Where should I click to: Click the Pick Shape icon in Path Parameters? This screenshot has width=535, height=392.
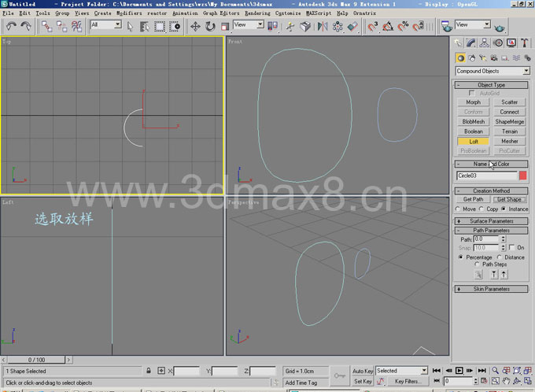478,274
